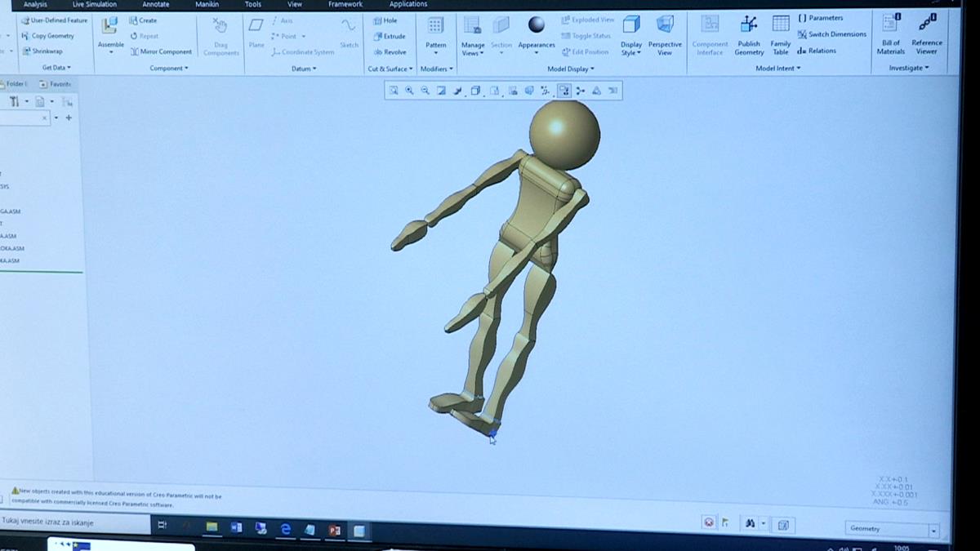The width and height of the screenshot is (980, 551).
Task: Click the Mirror Component tool
Action: 161,51
